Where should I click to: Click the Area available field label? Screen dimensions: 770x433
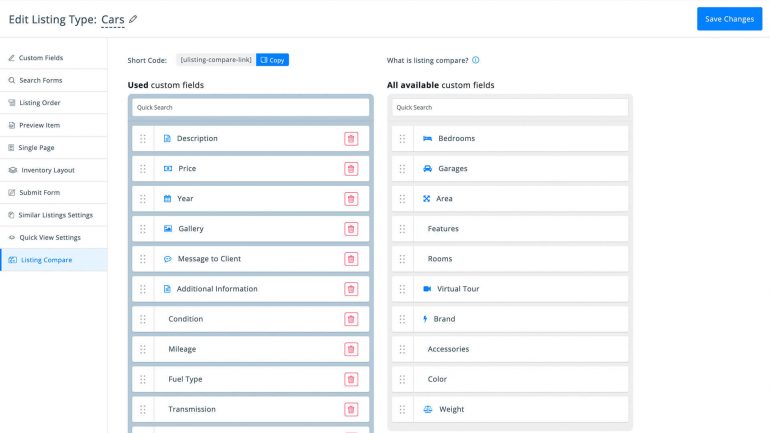point(444,199)
